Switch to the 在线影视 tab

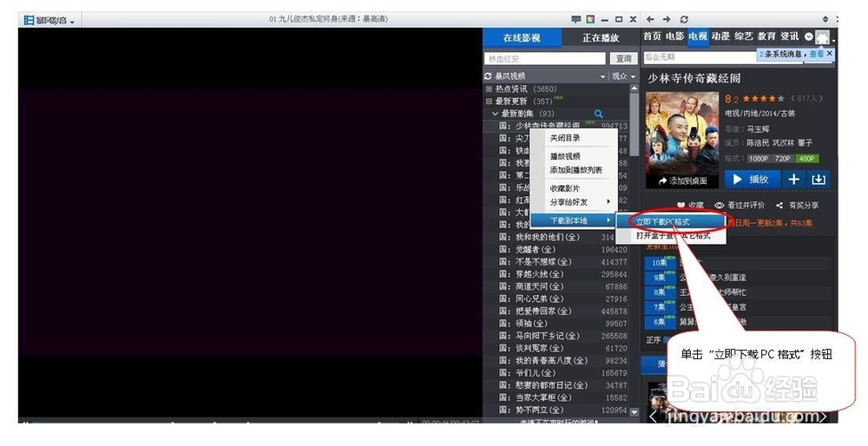click(x=522, y=37)
